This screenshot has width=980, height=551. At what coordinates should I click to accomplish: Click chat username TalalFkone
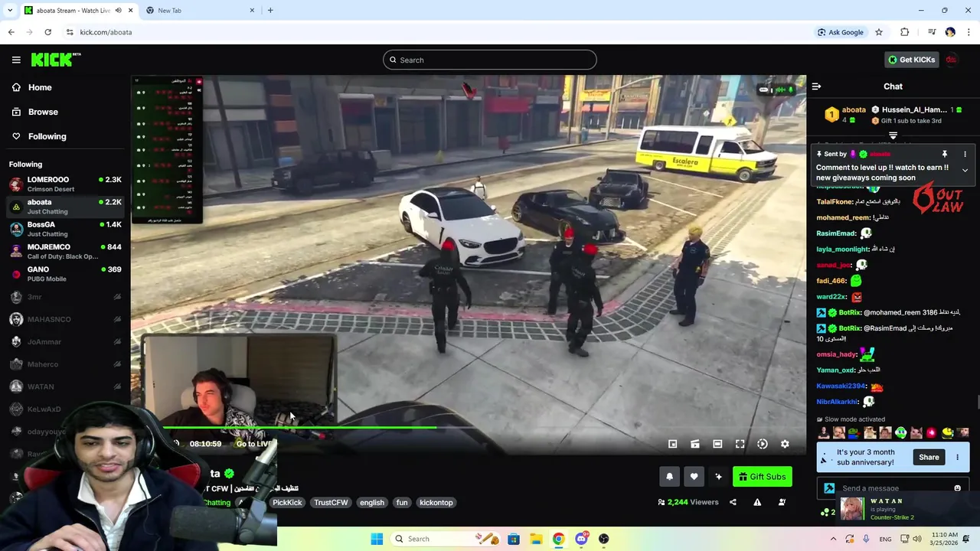pos(835,202)
